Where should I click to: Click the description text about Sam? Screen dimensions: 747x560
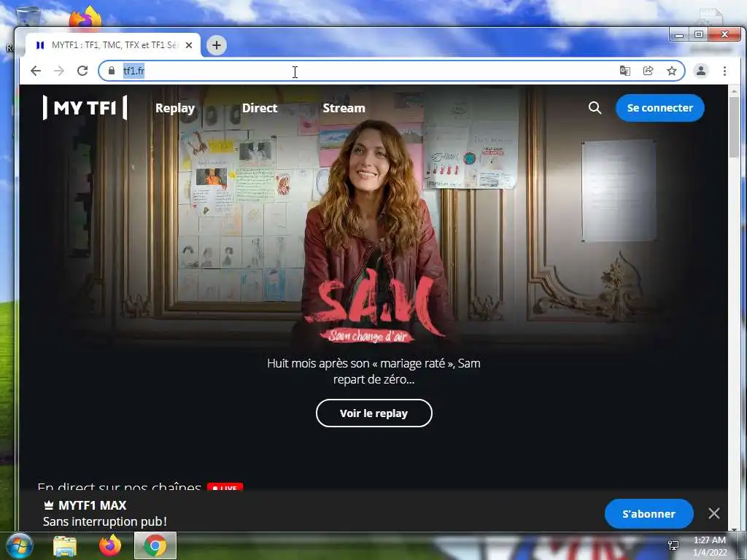[x=374, y=371]
